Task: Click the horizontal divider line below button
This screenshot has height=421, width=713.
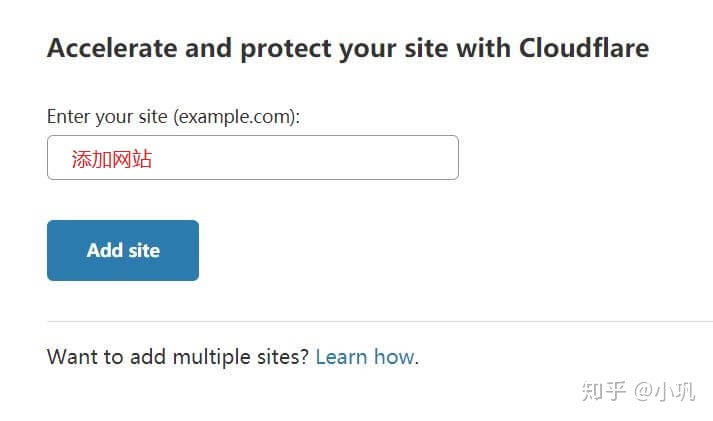Action: [x=380, y=321]
